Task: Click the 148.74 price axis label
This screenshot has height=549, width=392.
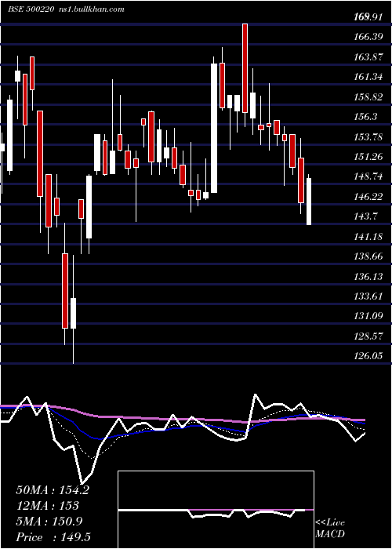Action: (368, 176)
